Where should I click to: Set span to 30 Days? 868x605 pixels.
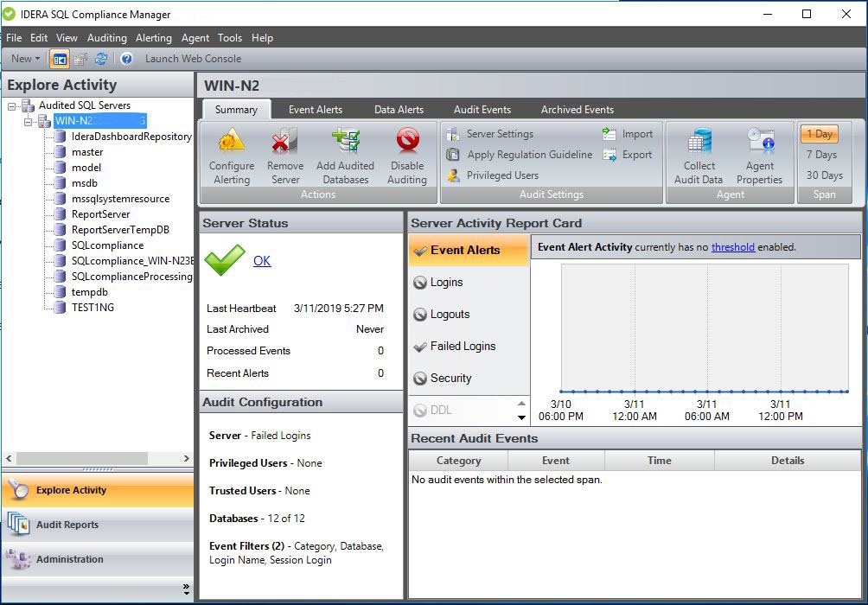(x=824, y=175)
